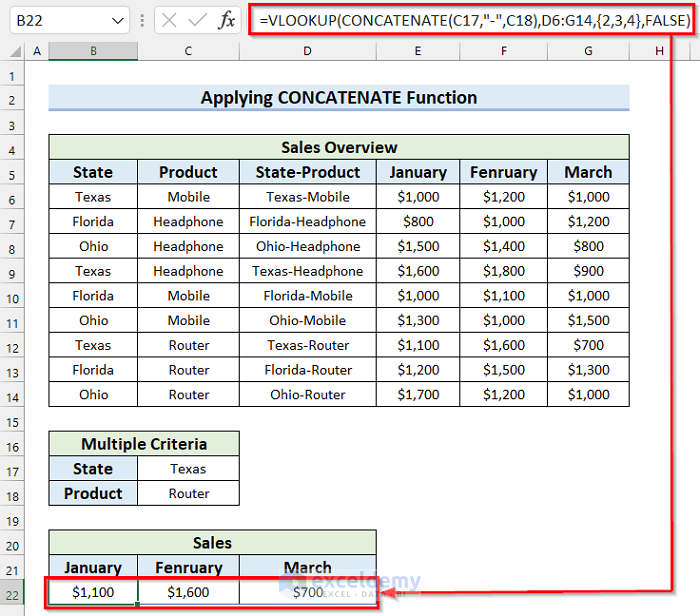Click the 'January' heading in Sales result table

93,567
